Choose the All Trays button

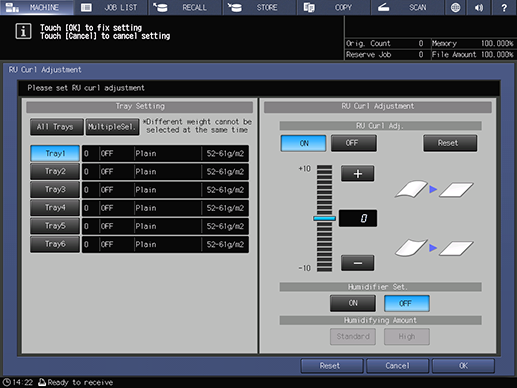coord(56,127)
